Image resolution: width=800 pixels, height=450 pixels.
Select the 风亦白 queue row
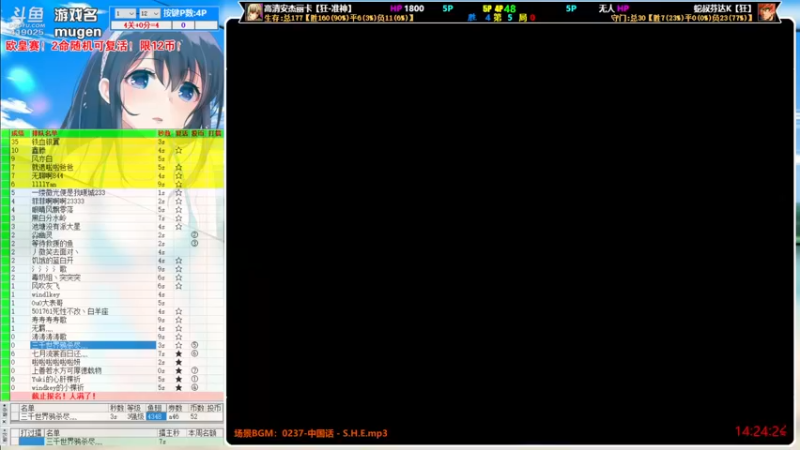coord(116,159)
